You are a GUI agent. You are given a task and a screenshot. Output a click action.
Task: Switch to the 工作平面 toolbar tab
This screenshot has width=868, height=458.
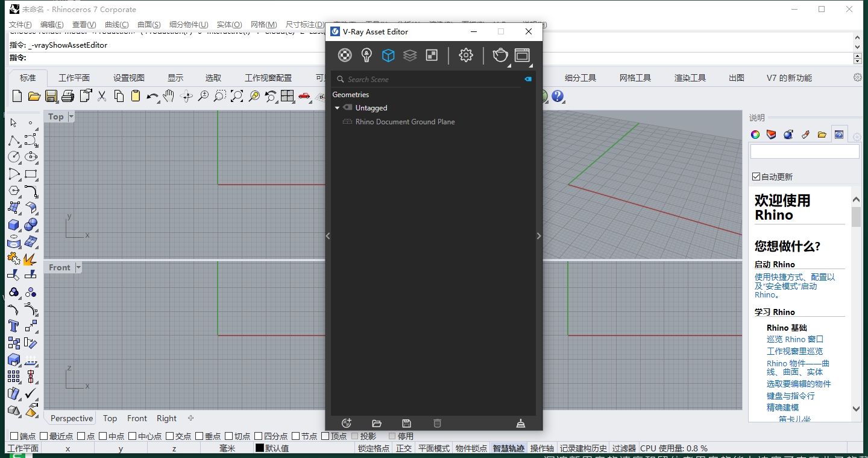pos(74,78)
